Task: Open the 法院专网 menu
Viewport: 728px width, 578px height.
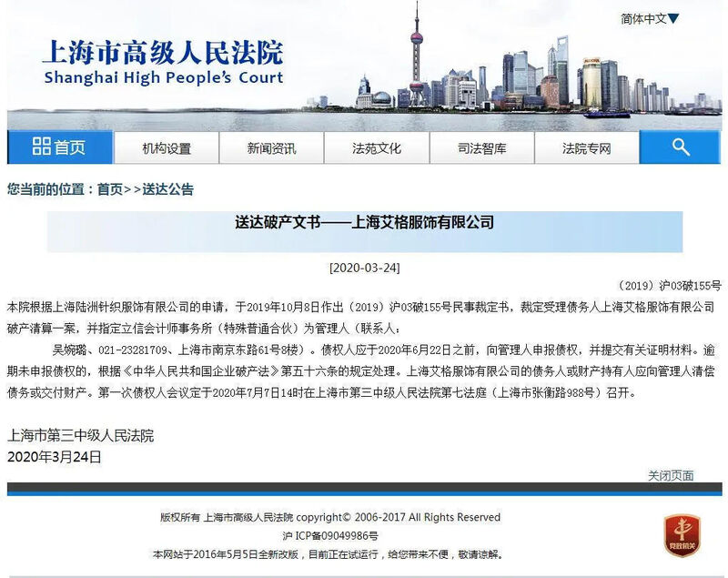Action: 586,148
